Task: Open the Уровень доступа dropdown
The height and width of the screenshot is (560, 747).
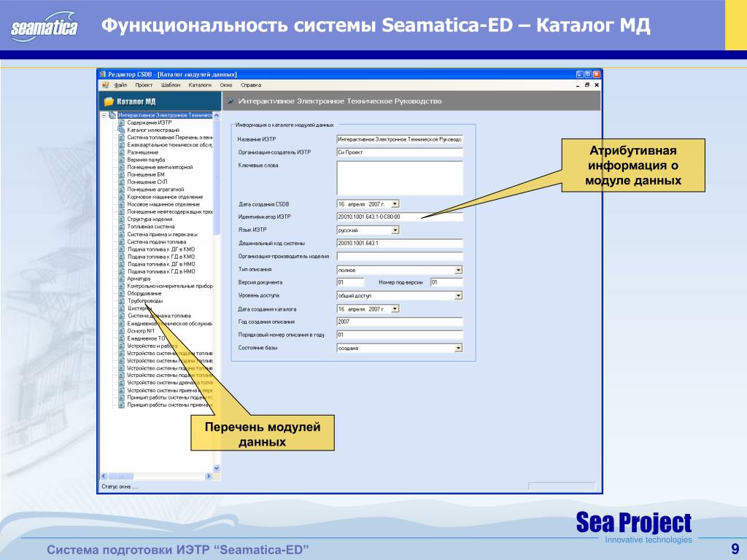Action: click(458, 296)
